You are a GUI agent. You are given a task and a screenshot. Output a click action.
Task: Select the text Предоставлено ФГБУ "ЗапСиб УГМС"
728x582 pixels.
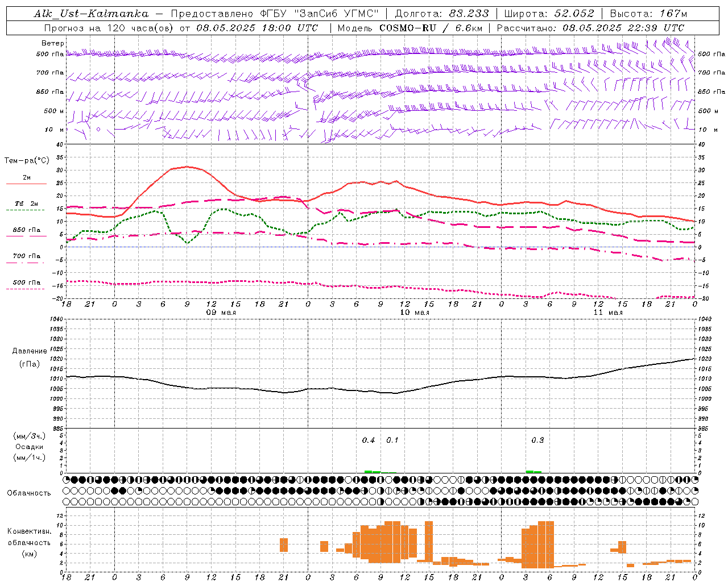click(x=275, y=14)
